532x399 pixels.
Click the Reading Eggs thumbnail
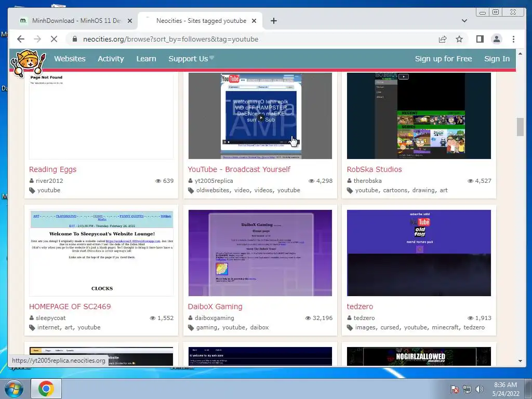coord(101,115)
